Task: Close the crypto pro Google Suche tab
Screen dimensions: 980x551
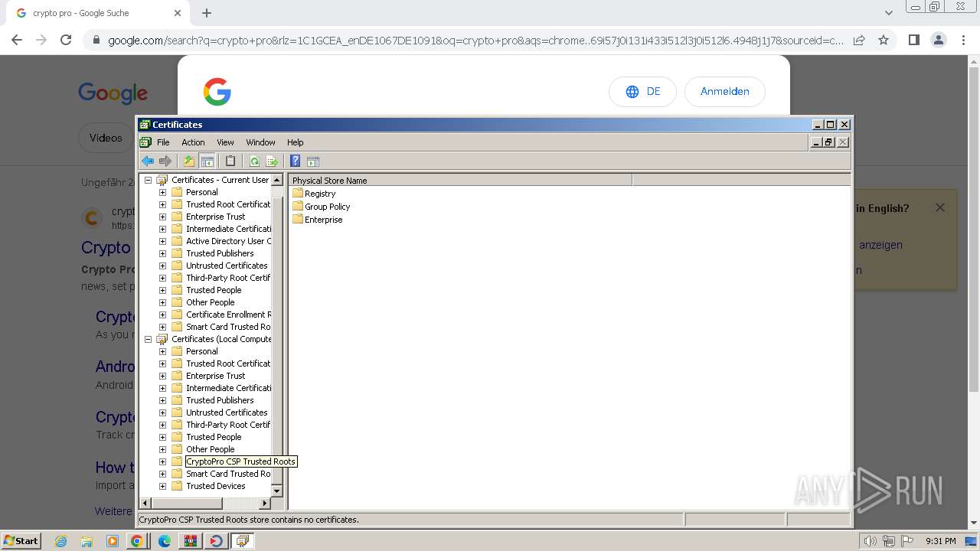Action: point(178,13)
